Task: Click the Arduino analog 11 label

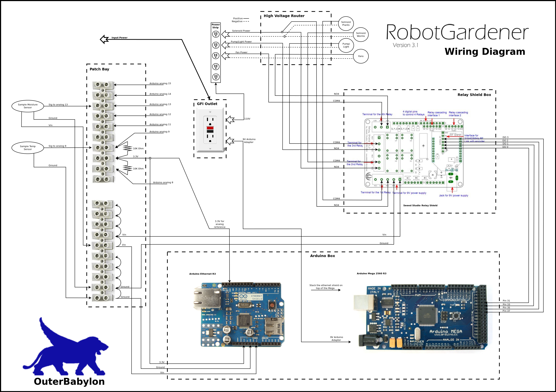Action: (x=160, y=124)
